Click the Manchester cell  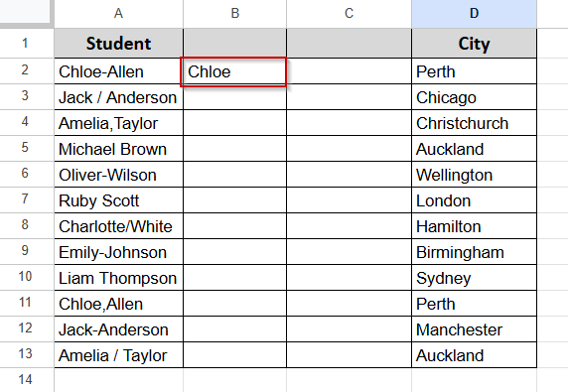point(475,329)
